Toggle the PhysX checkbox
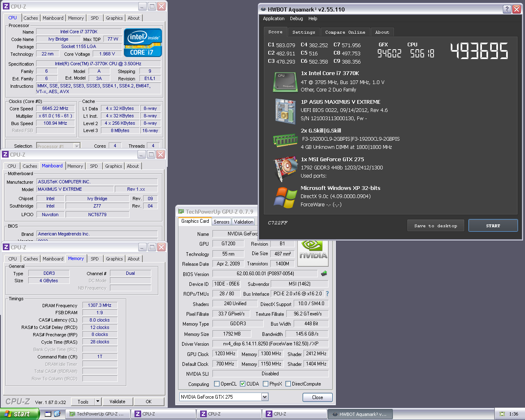The image size is (525, 420). coord(266,384)
